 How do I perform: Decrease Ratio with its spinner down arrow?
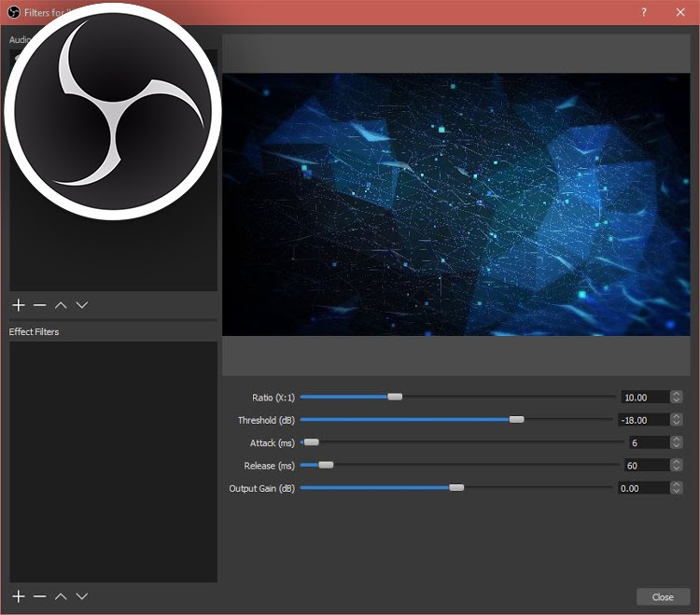(x=677, y=400)
